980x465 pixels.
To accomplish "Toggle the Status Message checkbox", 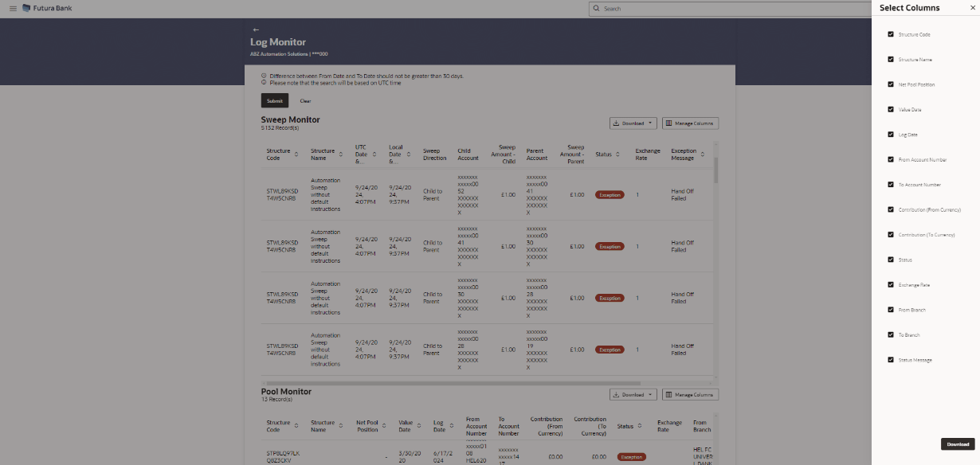I will (x=891, y=359).
